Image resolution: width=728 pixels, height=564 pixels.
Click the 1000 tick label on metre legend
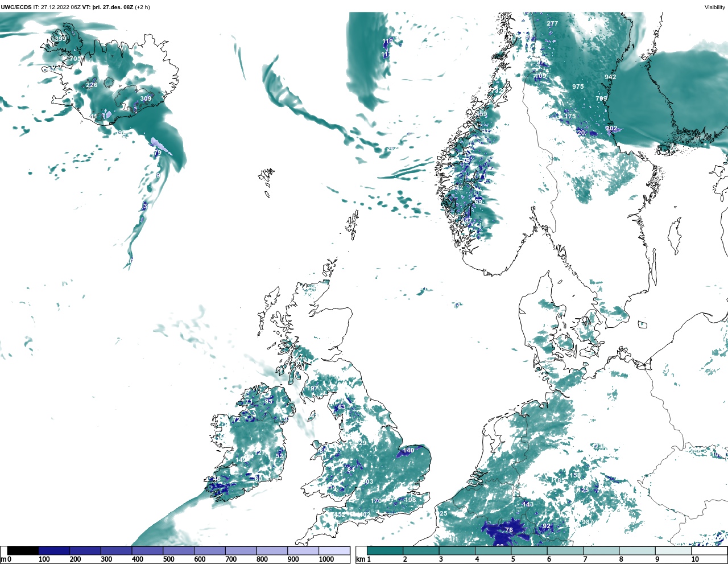click(326, 559)
